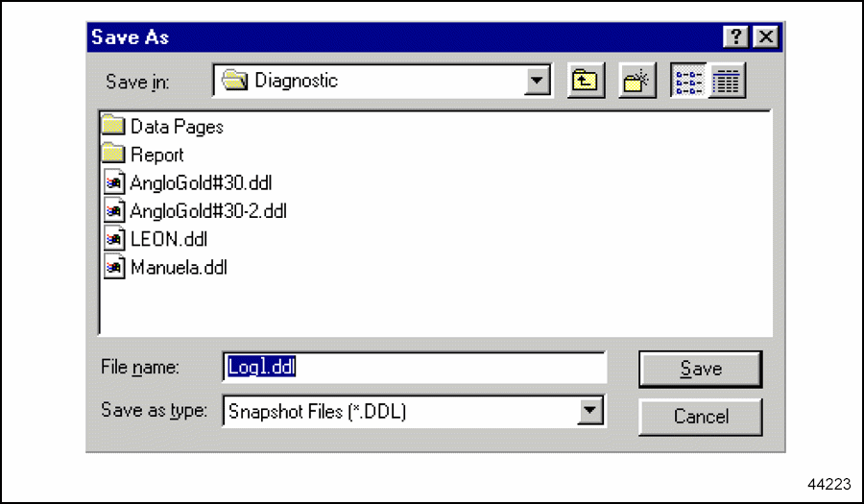Image resolution: width=864 pixels, height=504 pixels.
Task: Expand the Save as type dropdown
Action: click(x=589, y=411)
